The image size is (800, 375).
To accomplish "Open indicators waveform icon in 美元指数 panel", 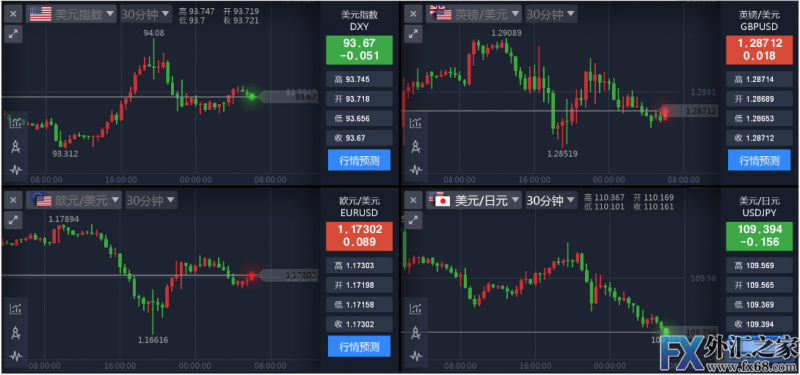I will (16, 169).
